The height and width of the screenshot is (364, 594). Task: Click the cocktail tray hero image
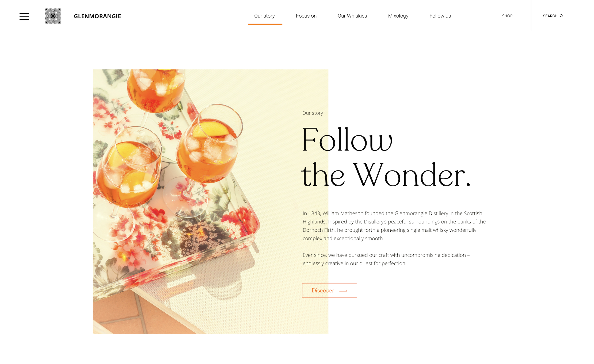coord(211,202)
